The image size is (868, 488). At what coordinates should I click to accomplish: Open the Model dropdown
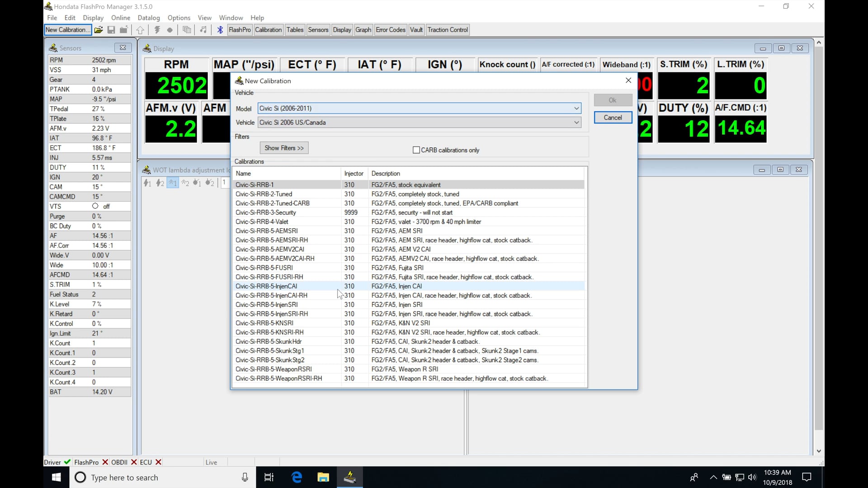coord(576,108)
